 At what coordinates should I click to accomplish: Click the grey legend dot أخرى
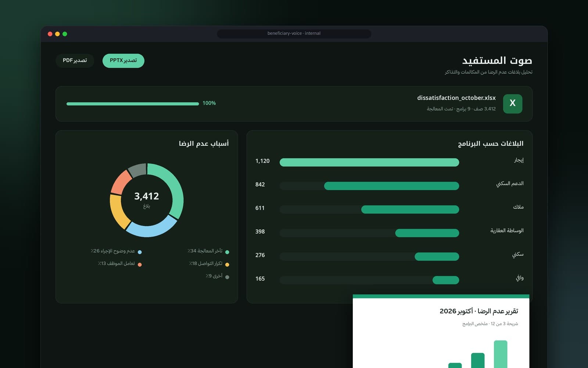coord(227,277)
